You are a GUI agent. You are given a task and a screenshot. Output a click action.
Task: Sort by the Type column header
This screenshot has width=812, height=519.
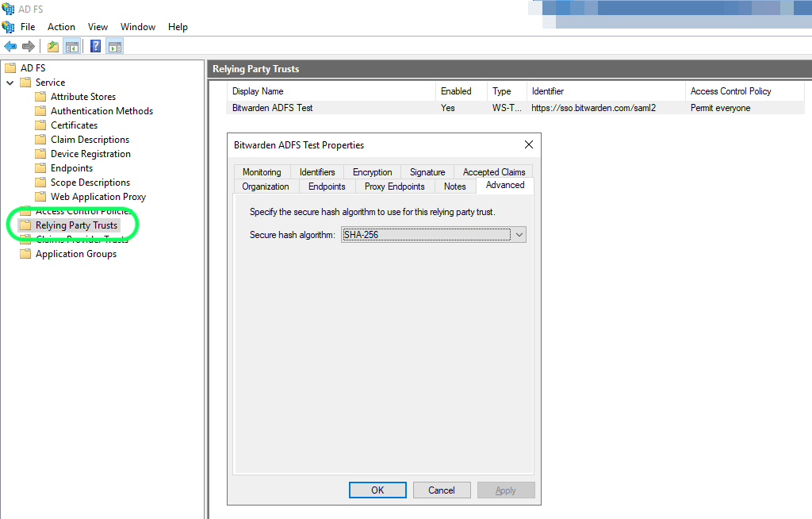[x=507, y=91]
